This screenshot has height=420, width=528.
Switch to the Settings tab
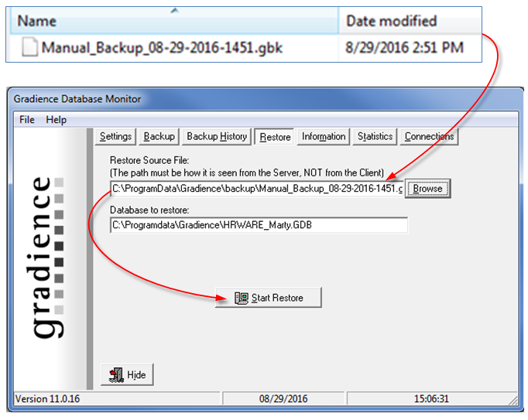pos(115,137)
